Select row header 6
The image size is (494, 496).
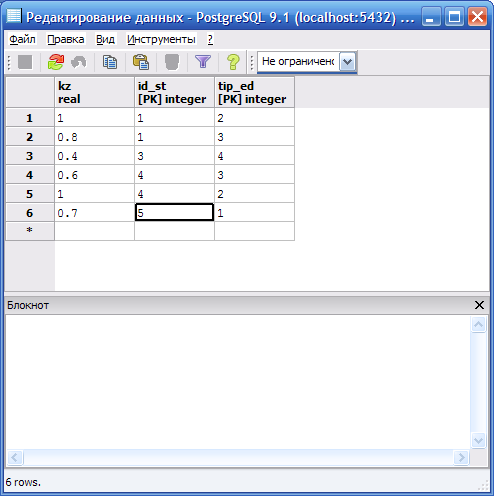click(x=30, y=213)
